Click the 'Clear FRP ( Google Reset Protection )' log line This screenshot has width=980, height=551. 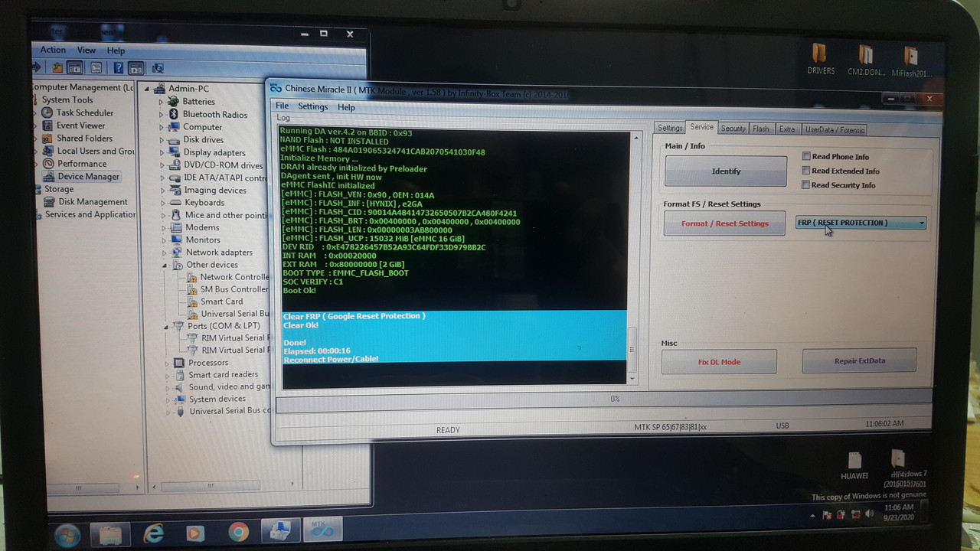point(354,316)
